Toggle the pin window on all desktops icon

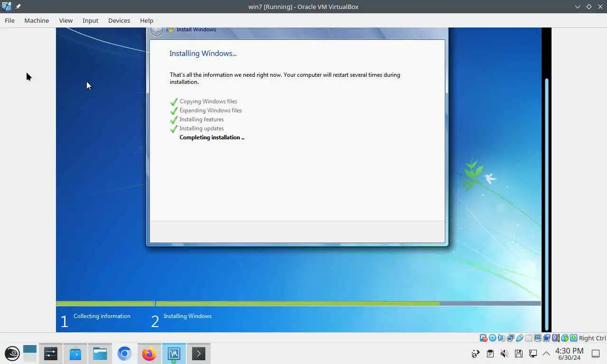pos(18,7)
